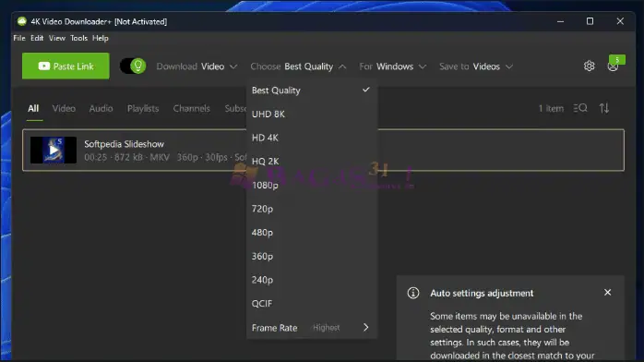Click the sort order arrows icon
This screenshot has width=644, height=362.
[x=604, y=108]
